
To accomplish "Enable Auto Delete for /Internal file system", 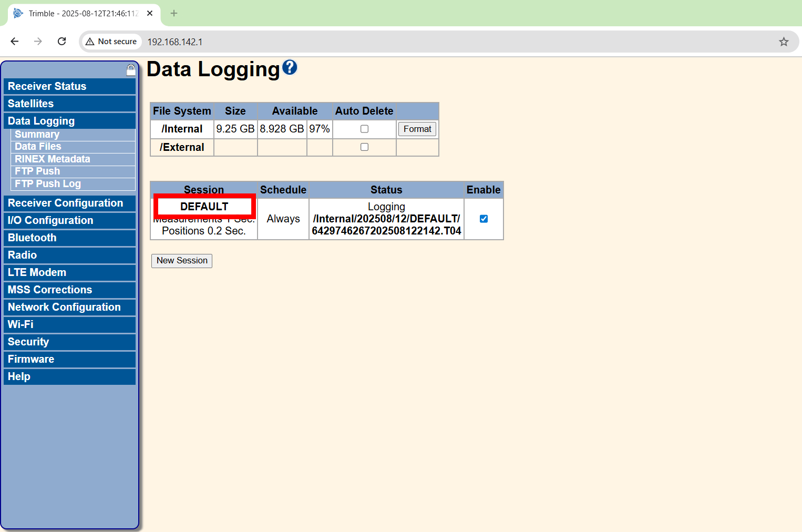I will [x=364, y=129].
